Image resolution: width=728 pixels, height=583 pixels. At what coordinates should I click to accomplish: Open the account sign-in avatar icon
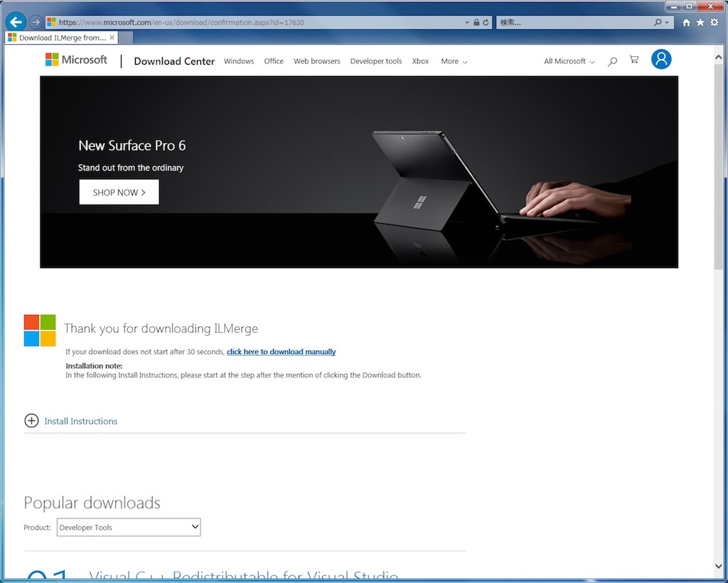coord(661,60)
